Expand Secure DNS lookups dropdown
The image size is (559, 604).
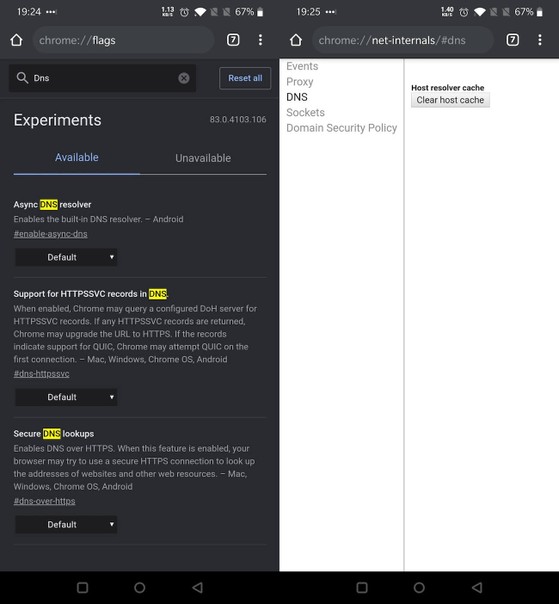pos(66,524)
